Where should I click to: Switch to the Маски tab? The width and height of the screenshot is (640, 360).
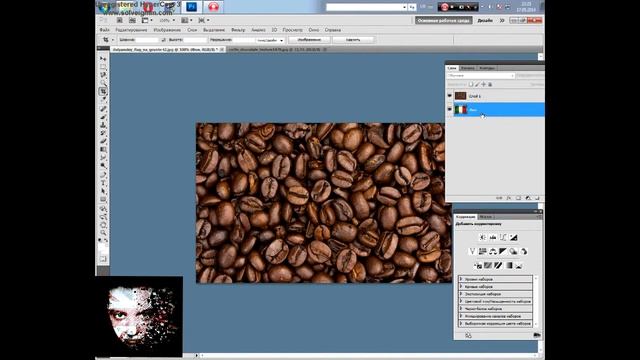click(x=485, y=217)
